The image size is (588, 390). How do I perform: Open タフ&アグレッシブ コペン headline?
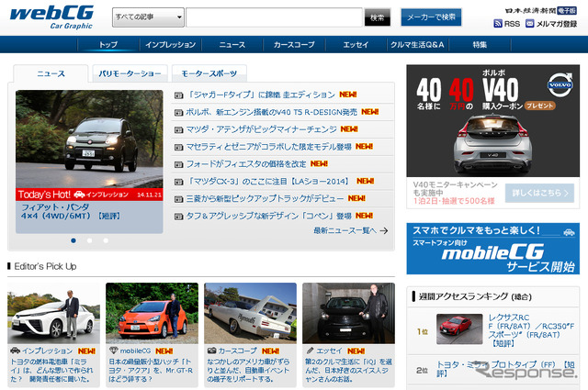[269, 216]
